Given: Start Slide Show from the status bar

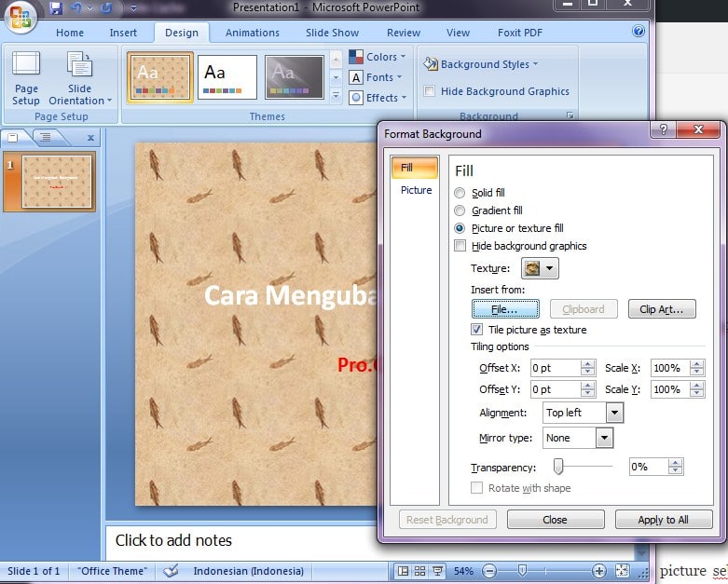Looking at the screenshot, I should (438, 571).
